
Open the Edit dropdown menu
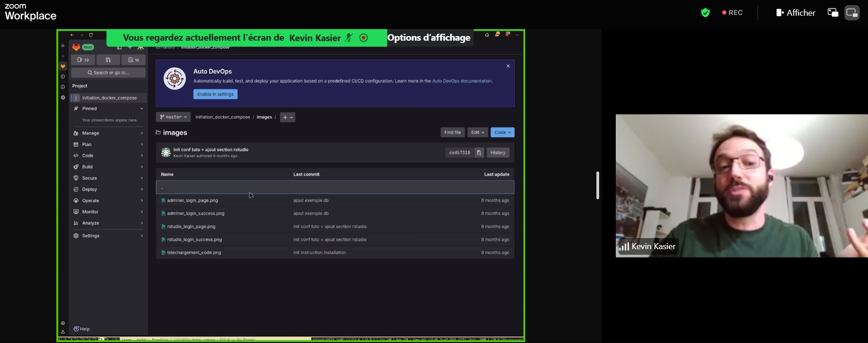[x=477, y=133]
